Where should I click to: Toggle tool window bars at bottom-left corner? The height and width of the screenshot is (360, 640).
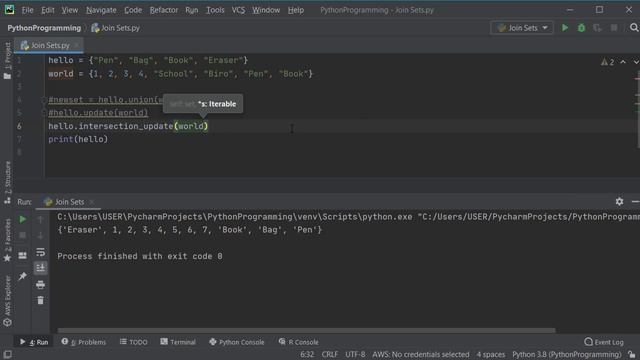click(7, 354)
